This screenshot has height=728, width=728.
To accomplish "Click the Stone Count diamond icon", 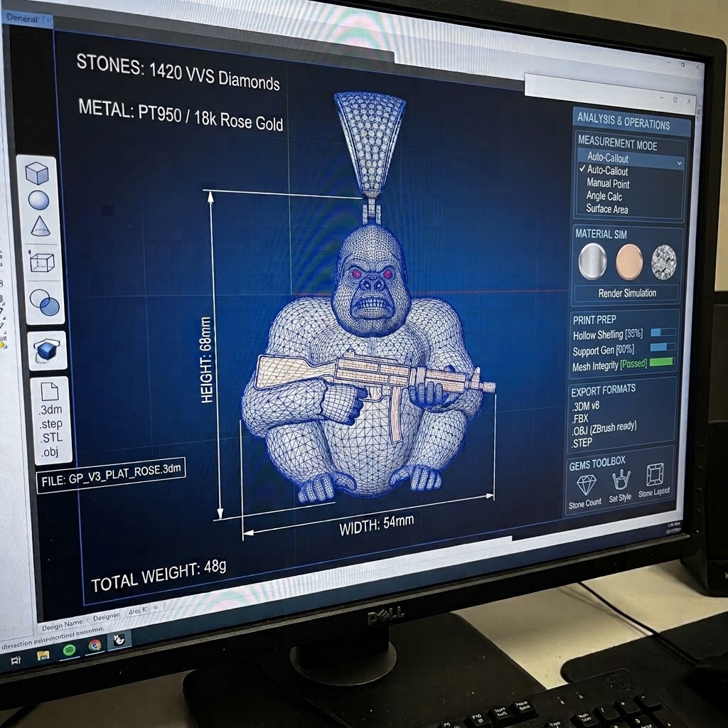I will [586, 485].
